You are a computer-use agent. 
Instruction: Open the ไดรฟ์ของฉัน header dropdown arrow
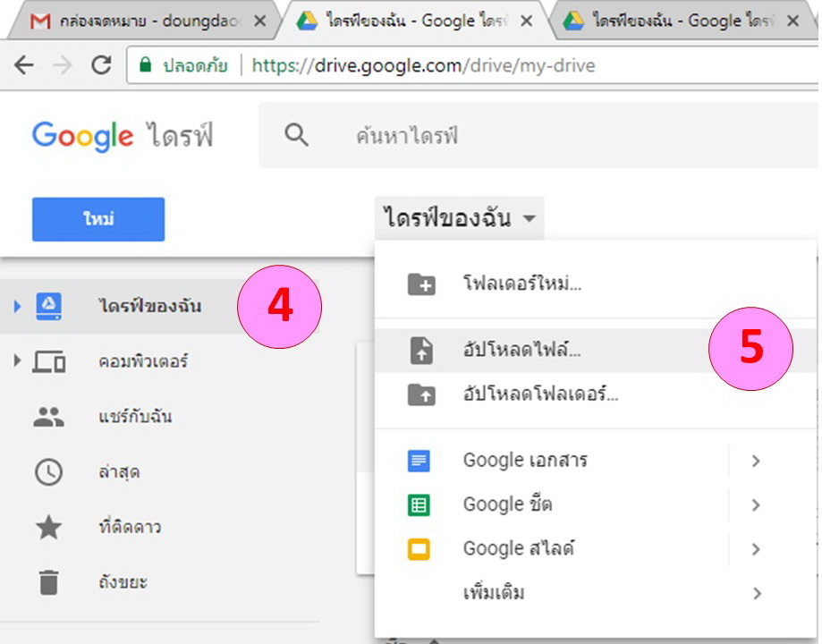click(530, 217)
